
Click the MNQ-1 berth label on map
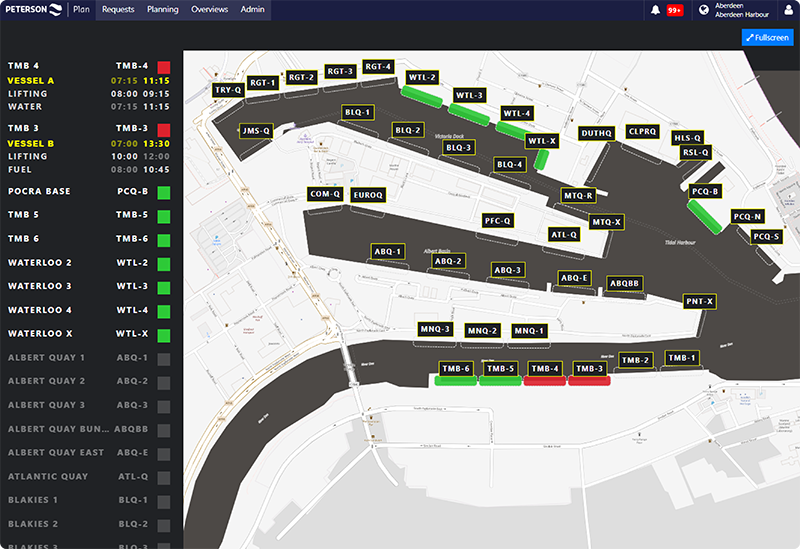[529, 331]
